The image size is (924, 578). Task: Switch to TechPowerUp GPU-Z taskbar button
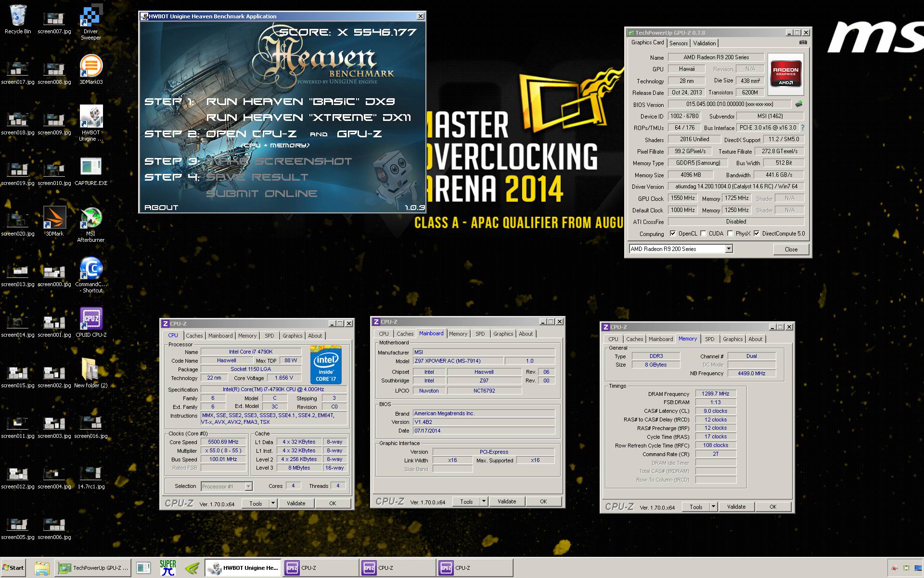[94, 568]
